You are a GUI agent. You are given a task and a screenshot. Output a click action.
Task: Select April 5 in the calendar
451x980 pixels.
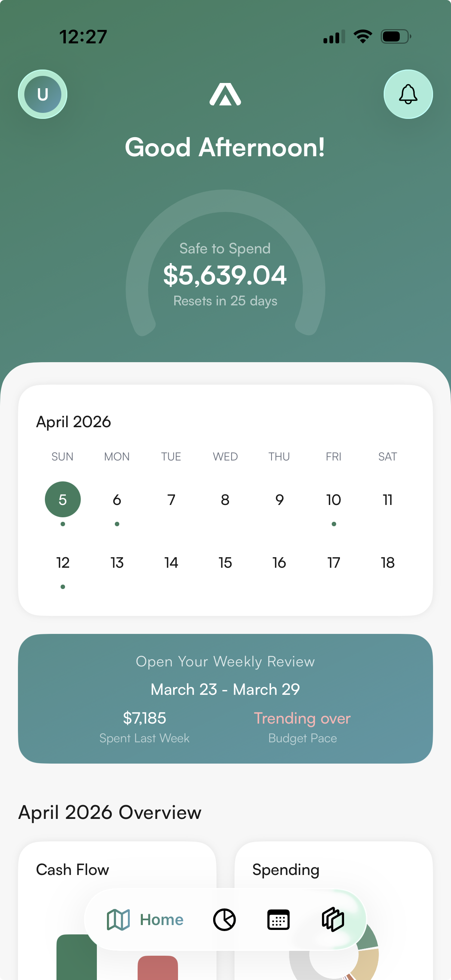63,499
